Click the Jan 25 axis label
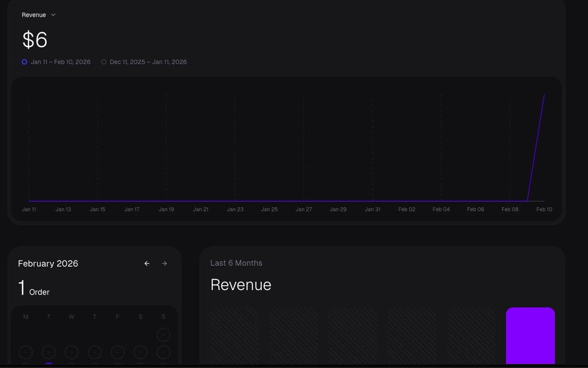This screenshot has width=588, height=368. coord(269,209)
